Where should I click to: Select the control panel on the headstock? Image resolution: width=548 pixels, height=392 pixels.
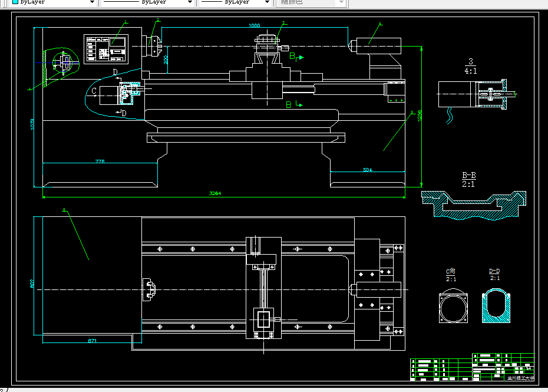coord(106,49)
